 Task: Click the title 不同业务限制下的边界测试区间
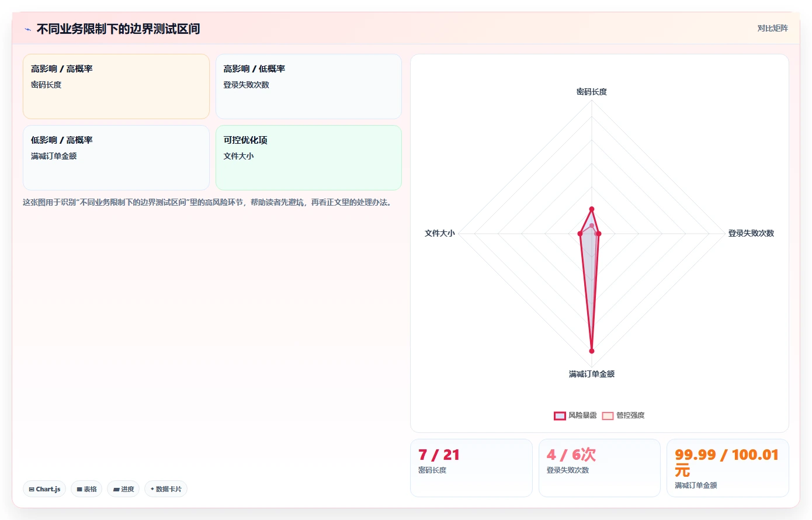[x=118, y=29]
